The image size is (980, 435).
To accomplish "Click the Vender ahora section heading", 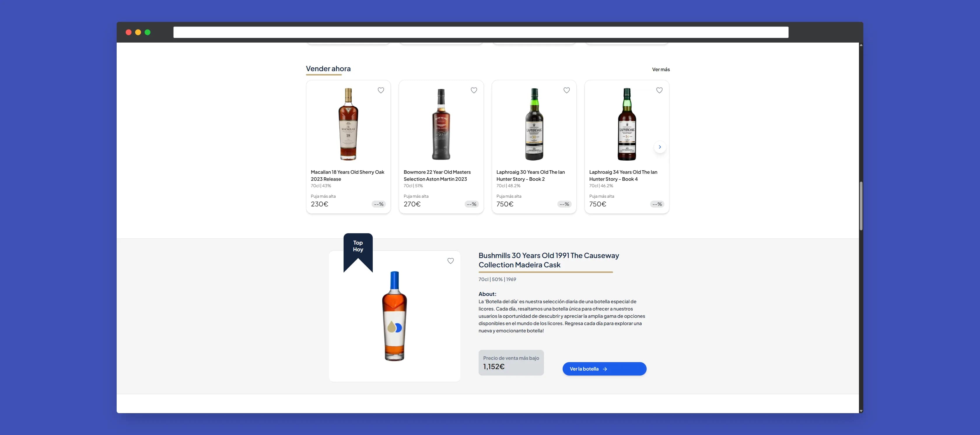I will tap(328, 69).
